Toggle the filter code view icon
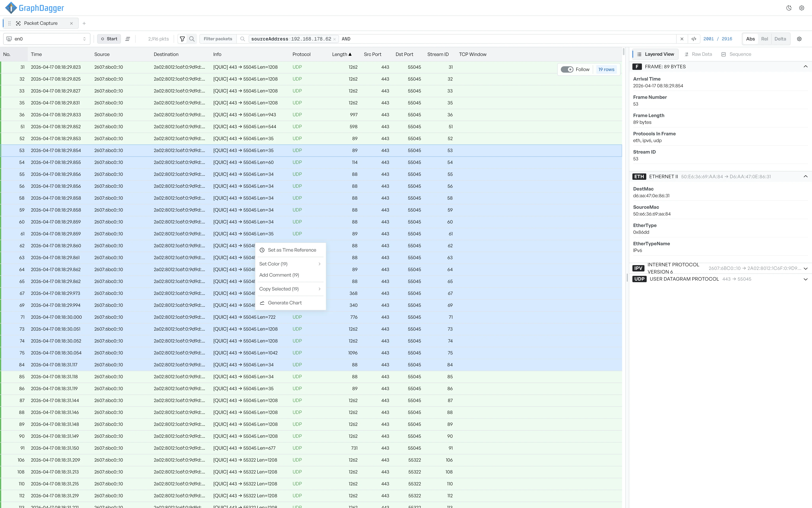Image resolution: width=812 pixels, height=508 pixels. (x=694, y=39)
